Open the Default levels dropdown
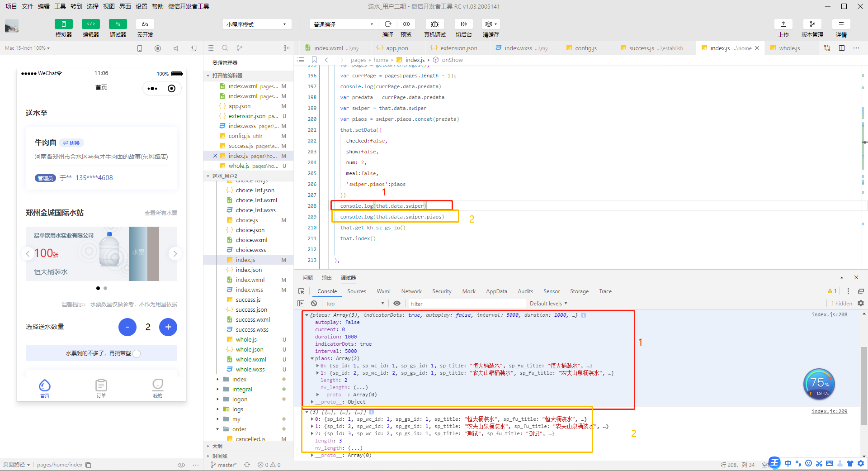868x471 pixels. tap(548, 304)
